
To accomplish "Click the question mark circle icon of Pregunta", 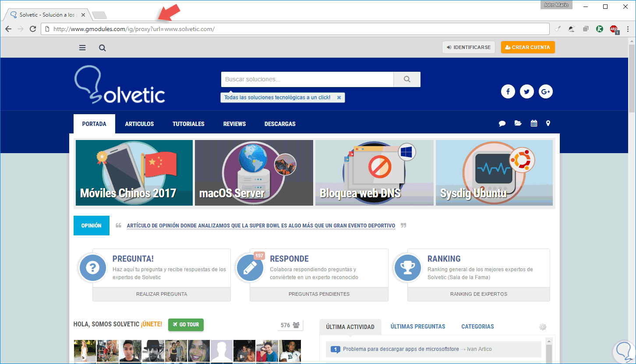I will click(x=93, y=268).
